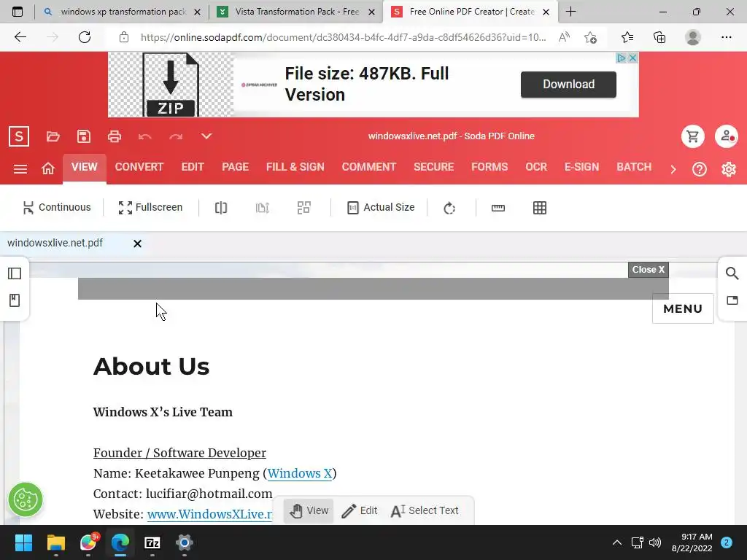Undo the last action
747x560 pixels.
(145, 136)
